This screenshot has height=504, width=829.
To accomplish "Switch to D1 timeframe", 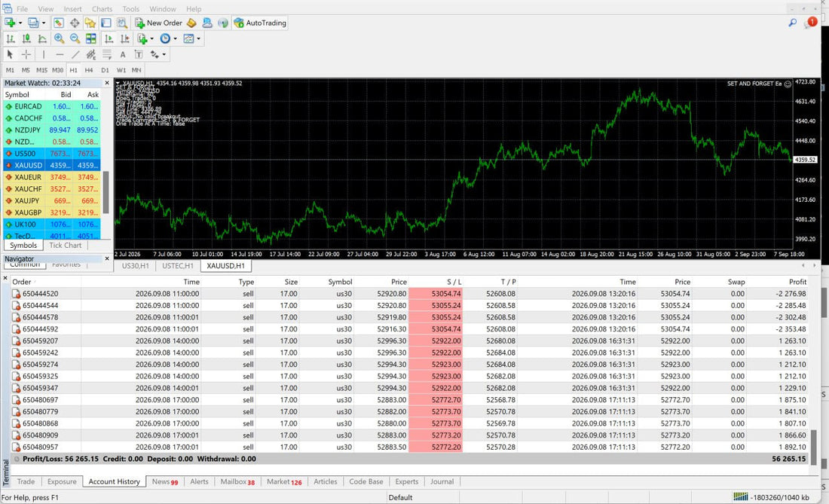I will (x=105, y=70).
